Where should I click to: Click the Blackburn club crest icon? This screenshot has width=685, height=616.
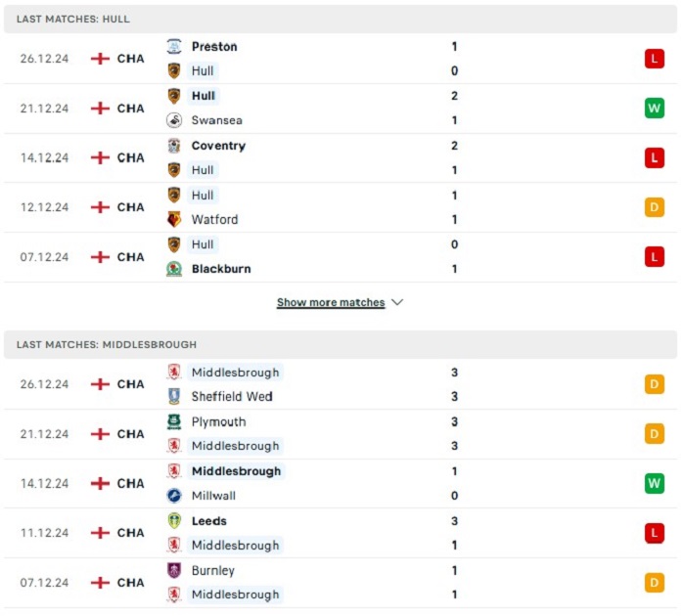coord(174,269)
